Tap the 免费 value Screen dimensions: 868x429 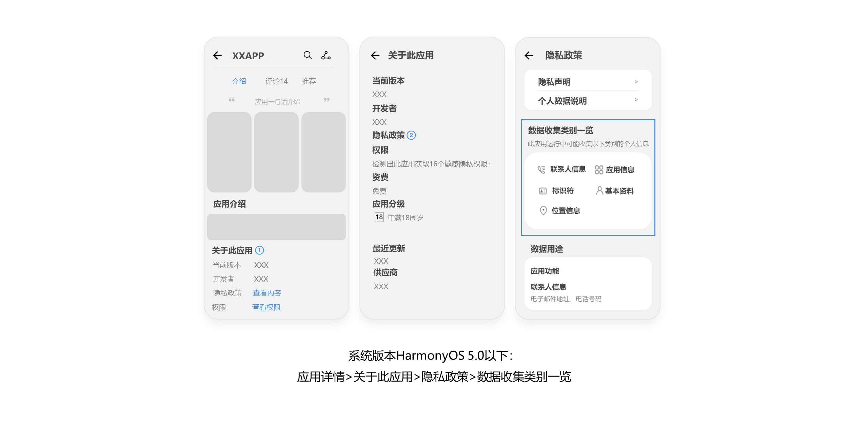[x=379, y=191]
